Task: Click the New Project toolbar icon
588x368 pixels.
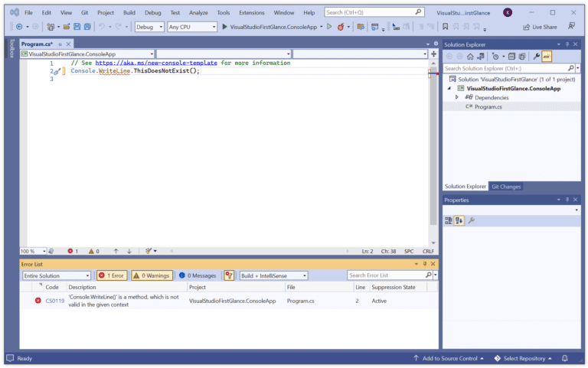Action: point(51,27)
